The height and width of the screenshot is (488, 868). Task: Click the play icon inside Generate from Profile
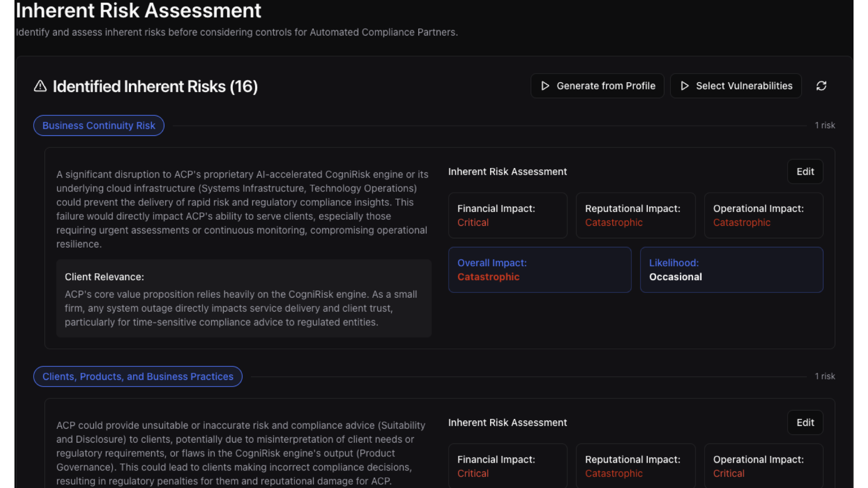pos(545,86)
